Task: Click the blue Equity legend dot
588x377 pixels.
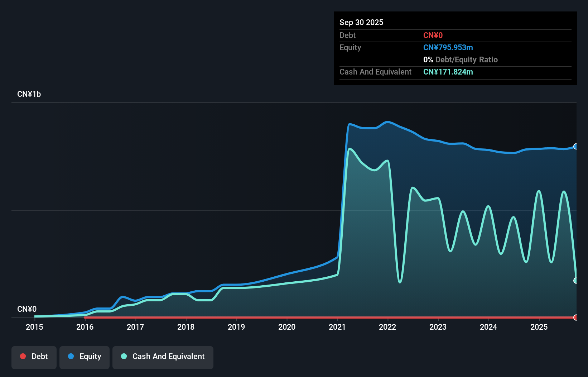Action: (71, 356)
